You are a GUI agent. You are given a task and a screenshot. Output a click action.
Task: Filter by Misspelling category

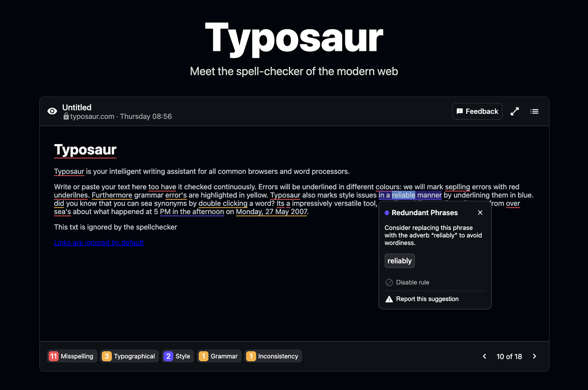[x=72, y=356]
